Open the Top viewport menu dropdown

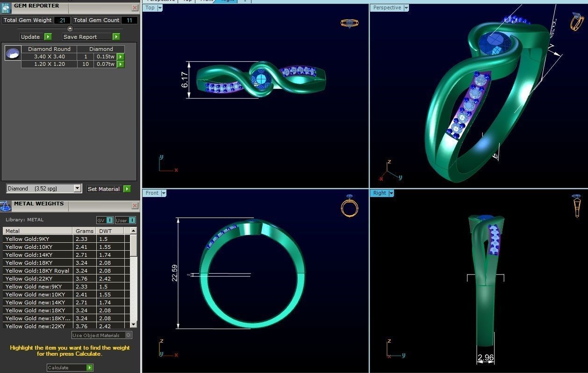tap(160, 8)
